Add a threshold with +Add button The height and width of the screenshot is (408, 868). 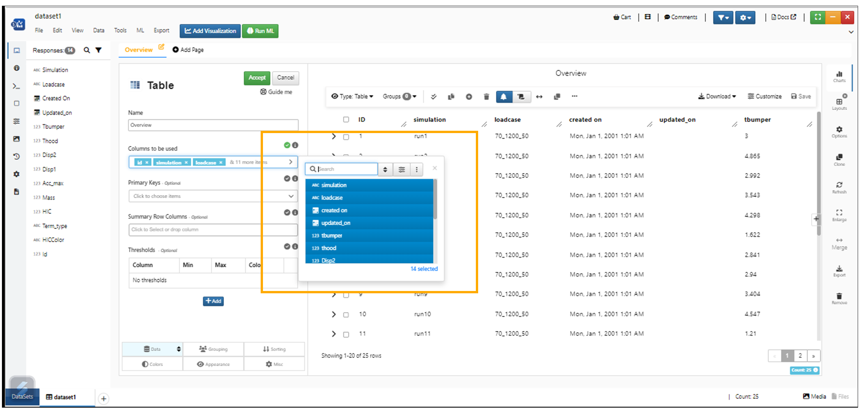[x=213, y=301]
